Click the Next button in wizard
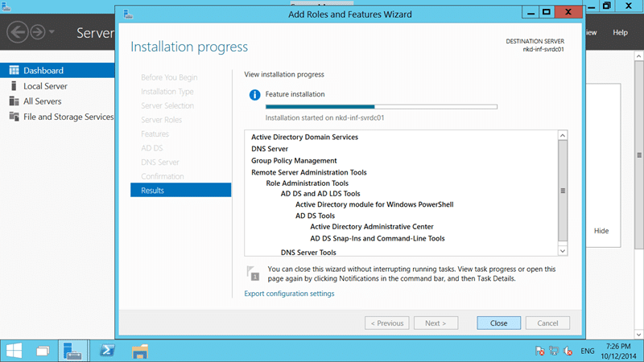The height and width of the screenshot is (362, 644). tap(436, 323)
